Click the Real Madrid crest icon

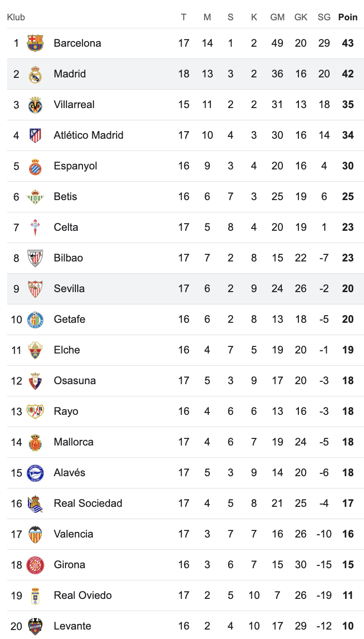click(35, 74)
